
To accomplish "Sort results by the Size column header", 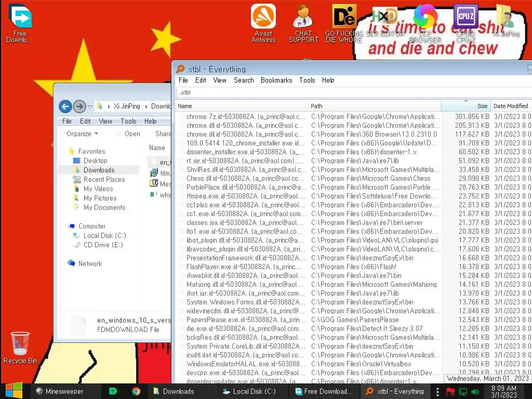I will click(465, 106).
